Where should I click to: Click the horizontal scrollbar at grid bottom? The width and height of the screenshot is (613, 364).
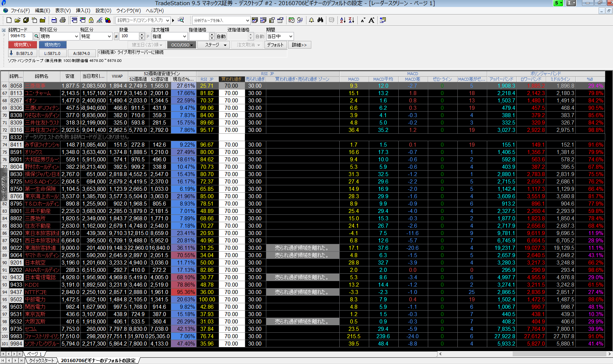pos(524,354)
